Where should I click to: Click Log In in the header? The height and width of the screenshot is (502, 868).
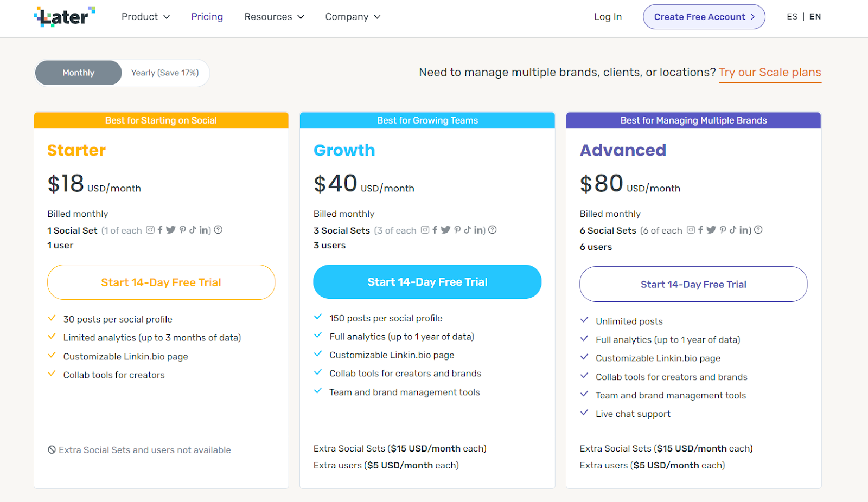coord(608,17)
